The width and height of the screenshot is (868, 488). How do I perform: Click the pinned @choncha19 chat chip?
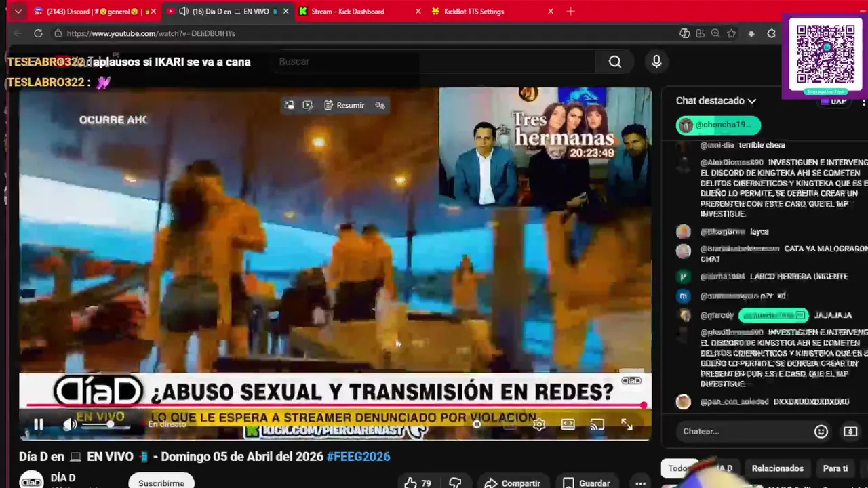point(718,125)
